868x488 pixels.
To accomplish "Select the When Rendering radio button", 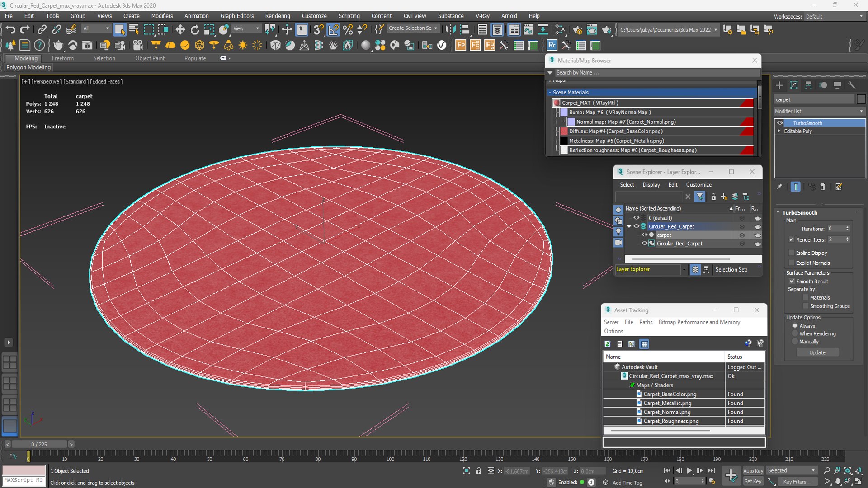I will click(795, 333).
